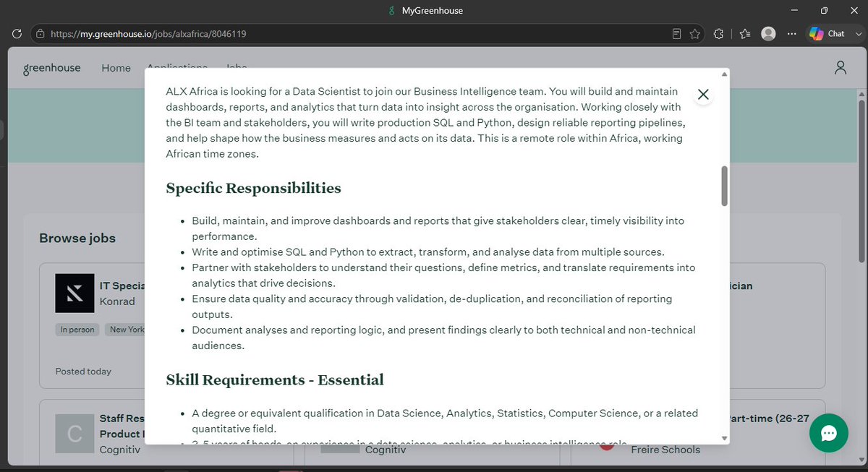Open the green chat support bubble
868x472 pixels.
point(829,433)
